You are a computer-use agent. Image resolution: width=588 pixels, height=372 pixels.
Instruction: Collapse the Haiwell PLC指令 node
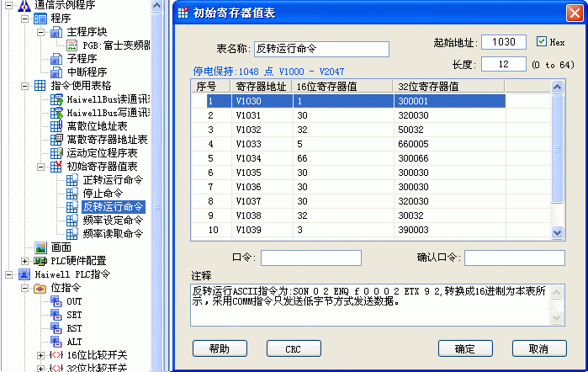(x=8, y=274)
